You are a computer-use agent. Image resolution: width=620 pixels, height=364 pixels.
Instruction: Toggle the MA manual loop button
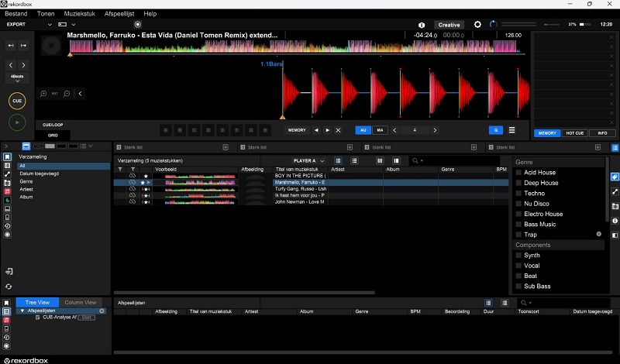tap(380, 130)
